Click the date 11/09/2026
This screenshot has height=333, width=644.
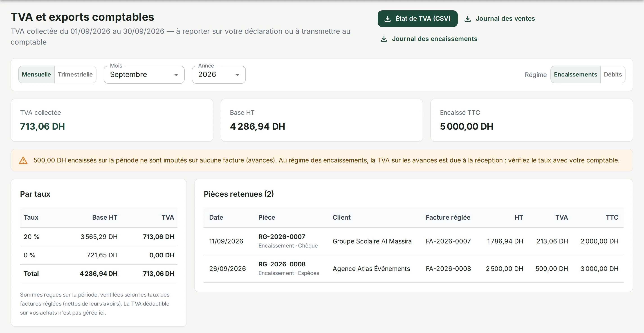click(226, 241)
